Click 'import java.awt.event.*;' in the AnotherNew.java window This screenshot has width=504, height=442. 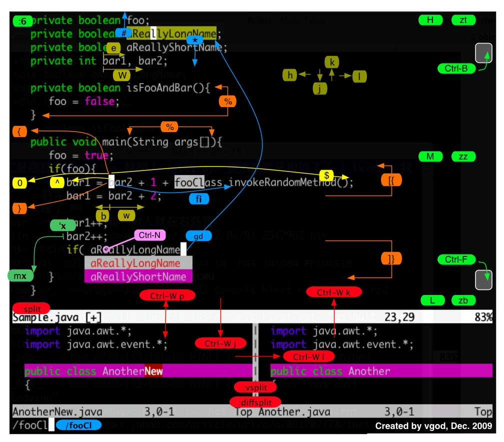point(96,344)
